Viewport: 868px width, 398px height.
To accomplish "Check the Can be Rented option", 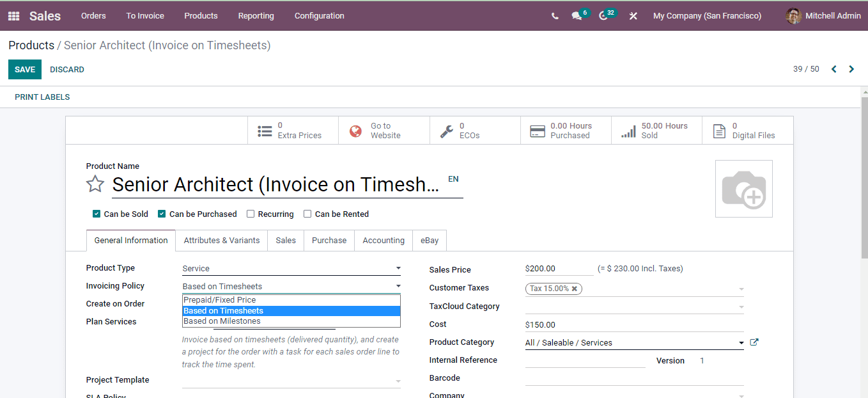I will 307,214.
